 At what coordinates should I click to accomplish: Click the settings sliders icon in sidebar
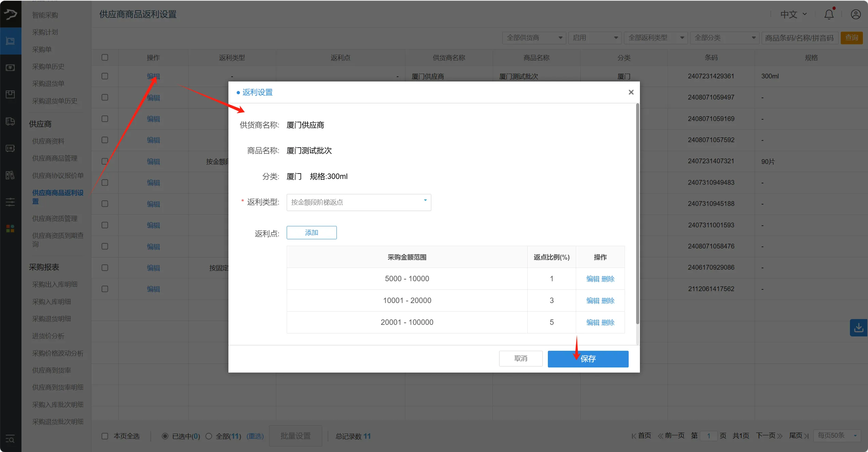pos(11,202)
